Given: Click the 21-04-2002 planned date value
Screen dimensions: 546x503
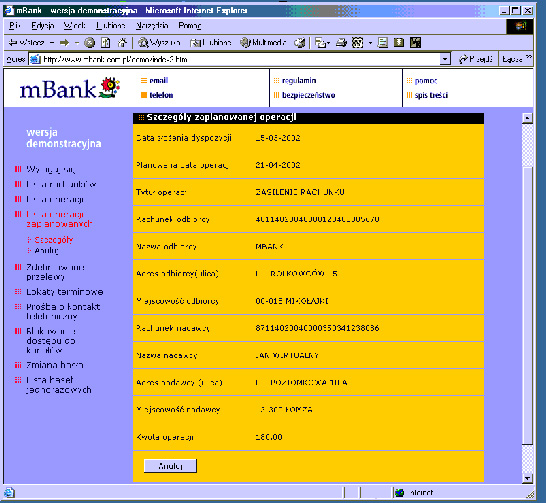Looking at the screenshot, I should [x=278, y=165].
